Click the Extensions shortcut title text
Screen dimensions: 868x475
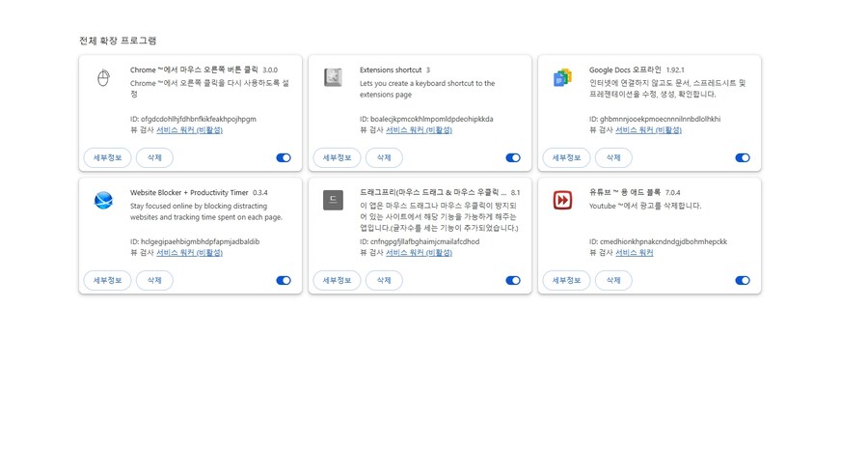pos(391,70)
